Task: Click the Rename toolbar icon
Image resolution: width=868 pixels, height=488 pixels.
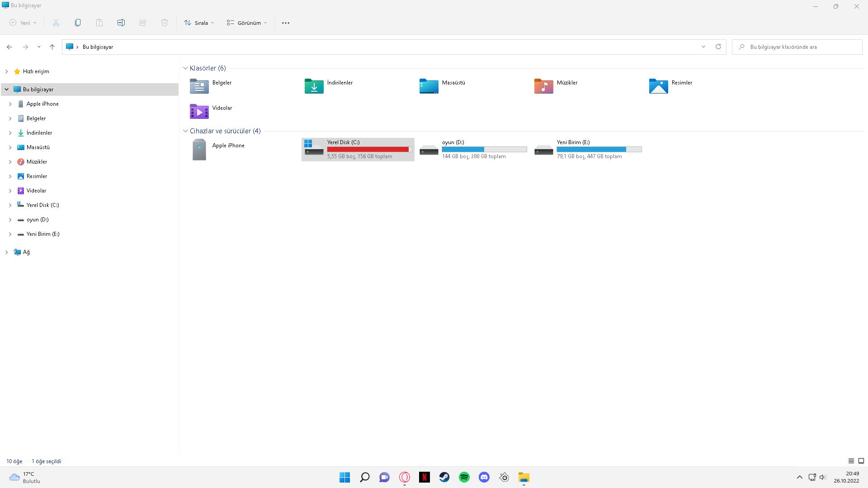Action: (121, 23)
